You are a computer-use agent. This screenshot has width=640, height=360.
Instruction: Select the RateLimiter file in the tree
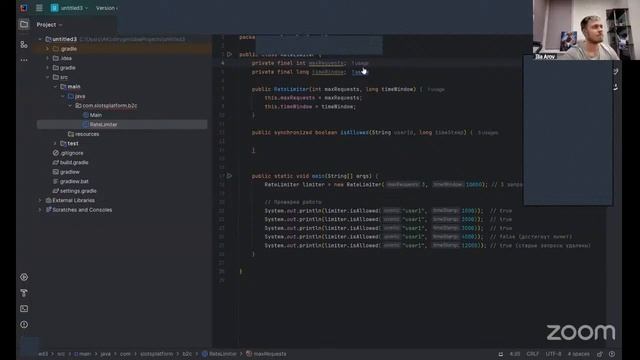point(122,124)
